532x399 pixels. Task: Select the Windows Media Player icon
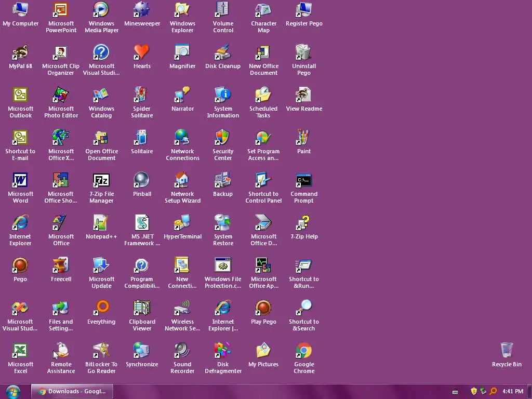click(x=101, y=10)
